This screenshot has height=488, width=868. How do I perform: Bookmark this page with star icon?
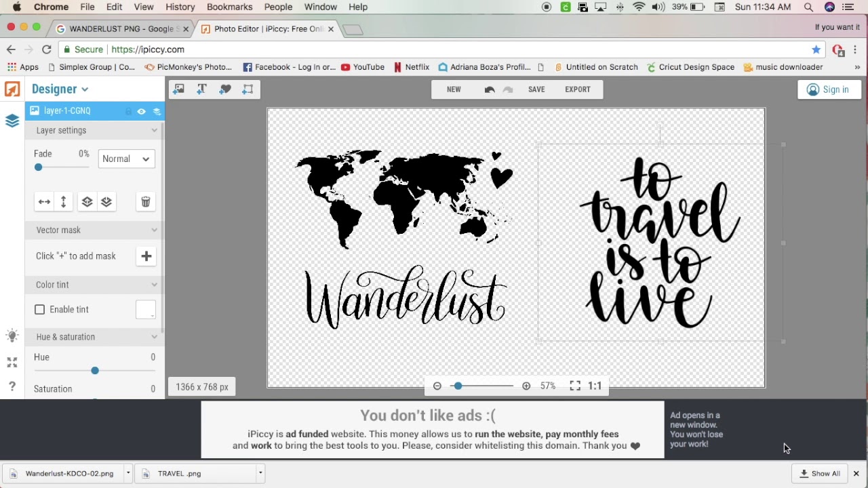[816, 49]
